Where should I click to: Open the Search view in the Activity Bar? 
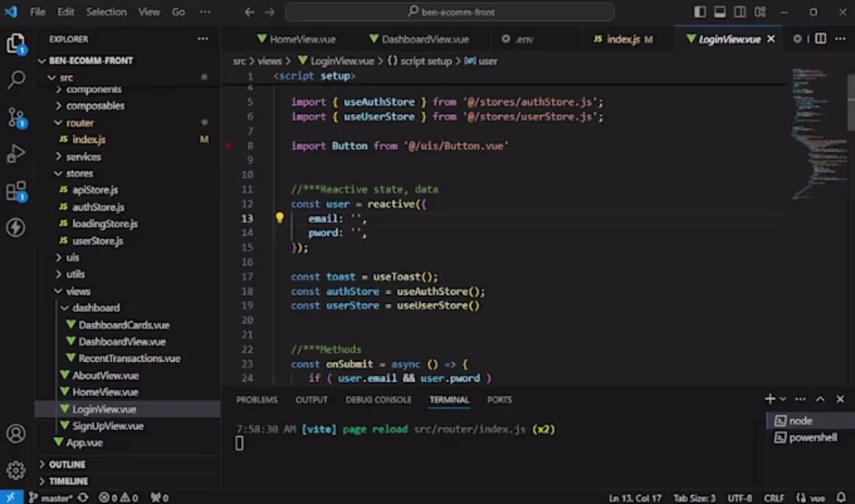coord(17,79)
